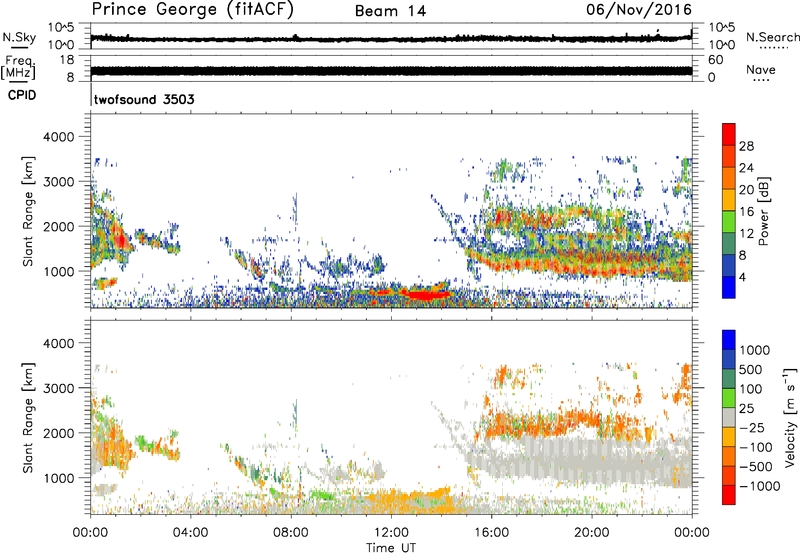The height and width of the screenshot is (554, 800).
Task: Click the 16 tick on power colorbar
Action: [746, 212]
